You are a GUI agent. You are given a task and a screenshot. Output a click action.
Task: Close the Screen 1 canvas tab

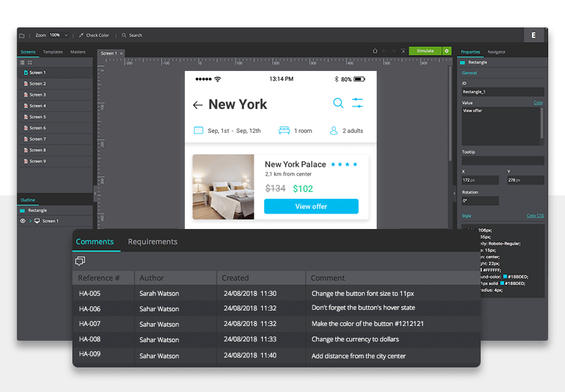122,53
